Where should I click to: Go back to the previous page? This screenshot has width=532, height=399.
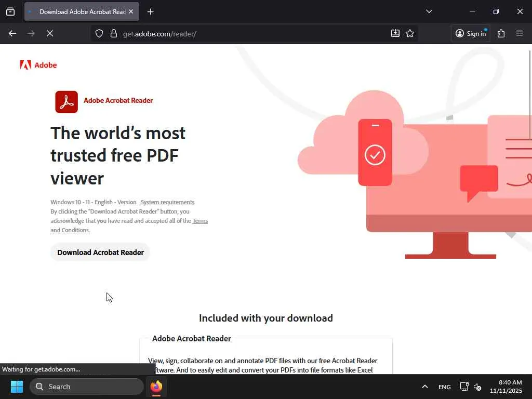12,33
